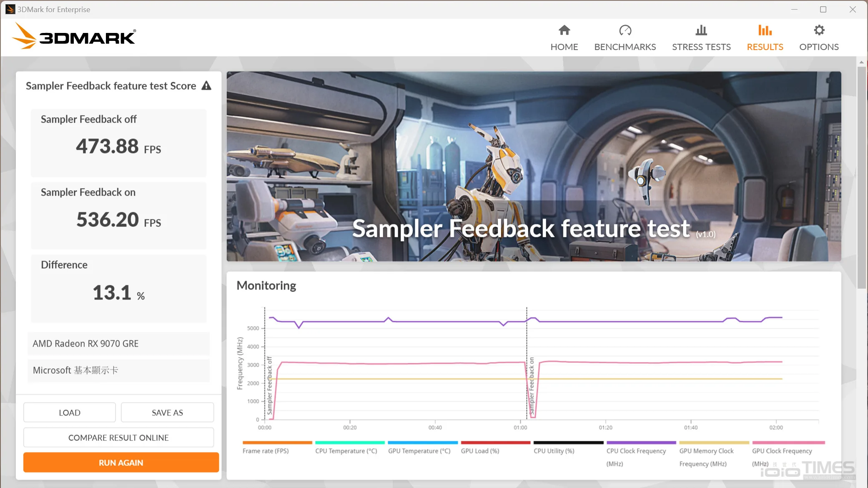Toggle the CPU Clock Frequency legend swatch

click(641, 443)
